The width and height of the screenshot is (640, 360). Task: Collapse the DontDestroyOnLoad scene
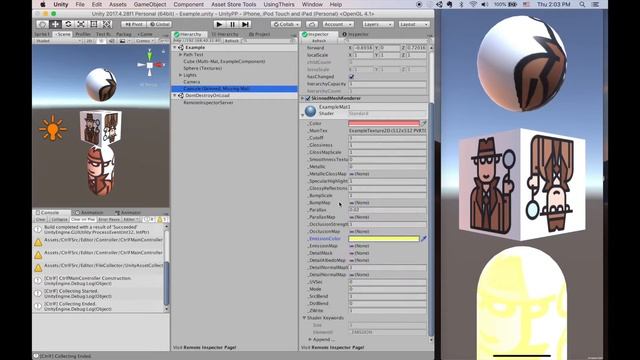tap(175, 96)
